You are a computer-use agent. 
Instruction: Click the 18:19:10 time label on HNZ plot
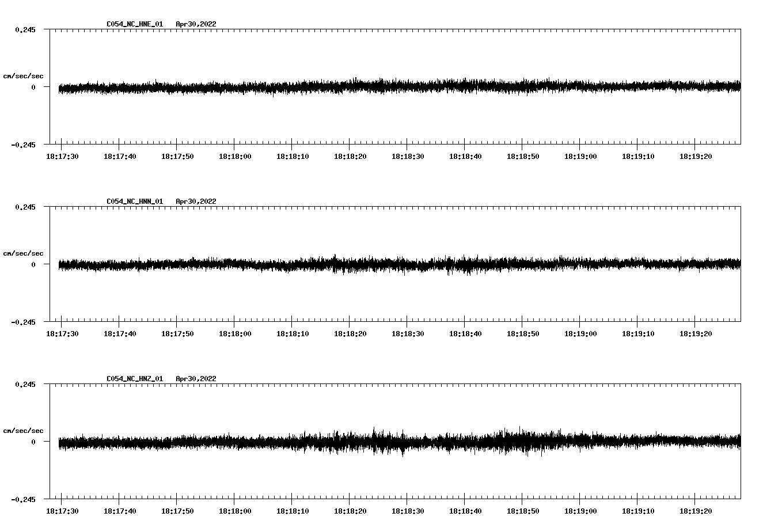638,511
